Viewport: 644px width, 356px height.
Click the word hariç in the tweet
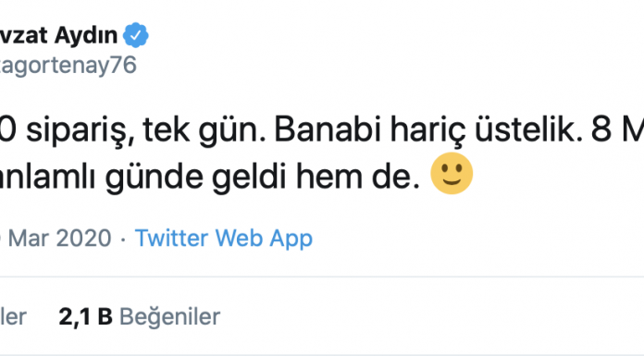click(x=428, y=131)
